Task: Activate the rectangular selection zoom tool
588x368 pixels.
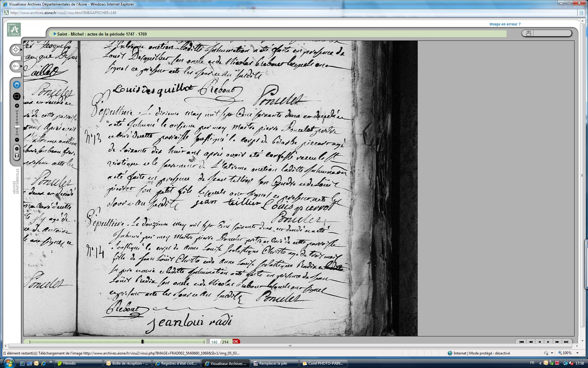Action: coord(17,96)
